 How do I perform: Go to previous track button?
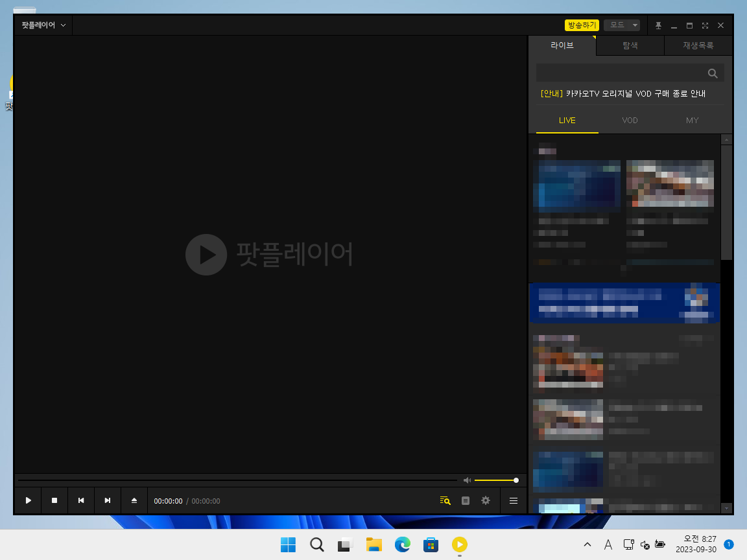81,500
